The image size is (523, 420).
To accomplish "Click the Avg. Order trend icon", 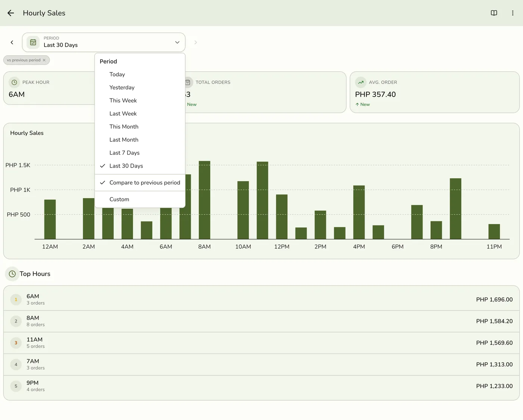I will (x=360, y=82).
